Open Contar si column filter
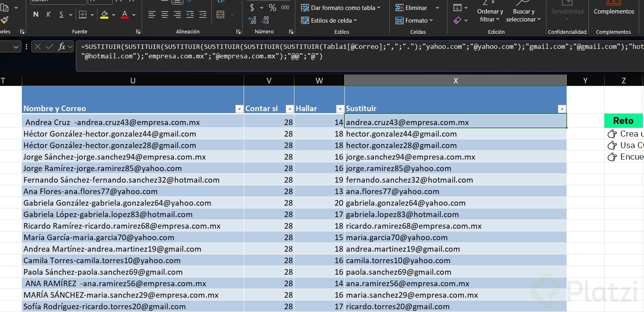The width and height of the screenshot is (644, 312). (x=289, y=109)
